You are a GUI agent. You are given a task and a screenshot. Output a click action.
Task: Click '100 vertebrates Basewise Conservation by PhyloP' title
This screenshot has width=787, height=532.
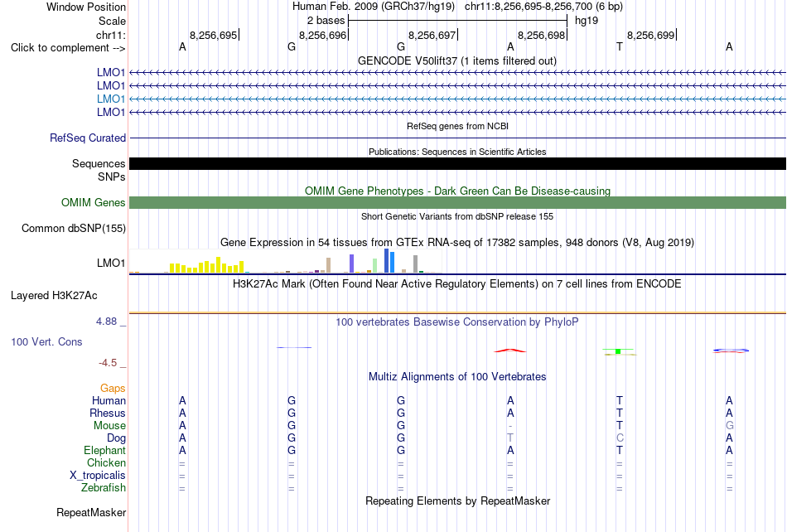coord(457,322)
